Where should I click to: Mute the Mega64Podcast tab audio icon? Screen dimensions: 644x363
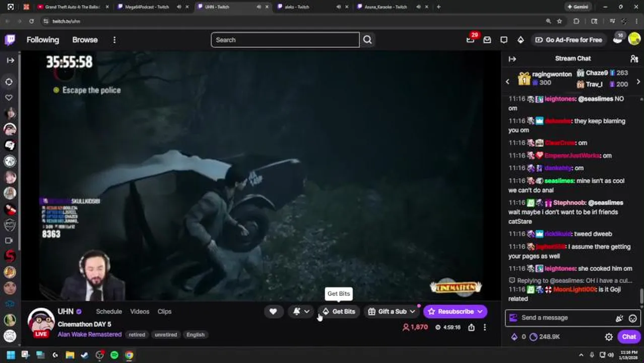point(179,7)
